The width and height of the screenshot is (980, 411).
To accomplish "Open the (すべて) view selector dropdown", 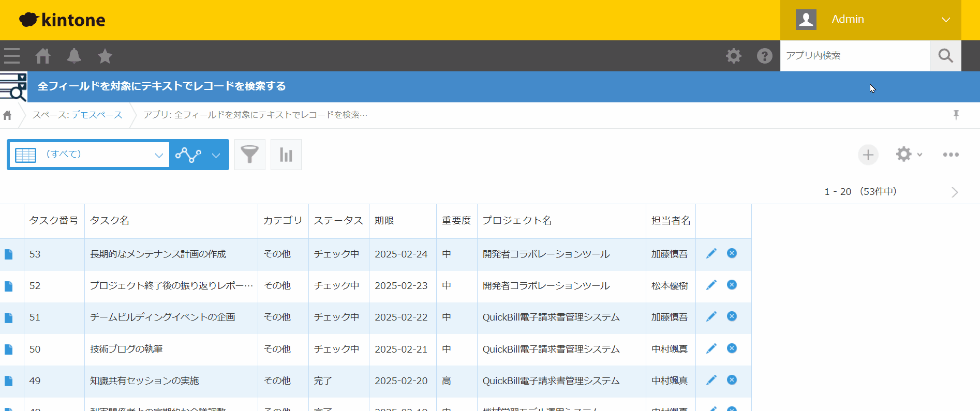I will 90,155.
